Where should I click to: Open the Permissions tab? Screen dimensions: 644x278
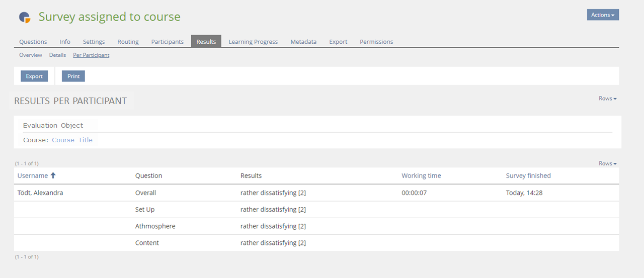pos(376,42)
